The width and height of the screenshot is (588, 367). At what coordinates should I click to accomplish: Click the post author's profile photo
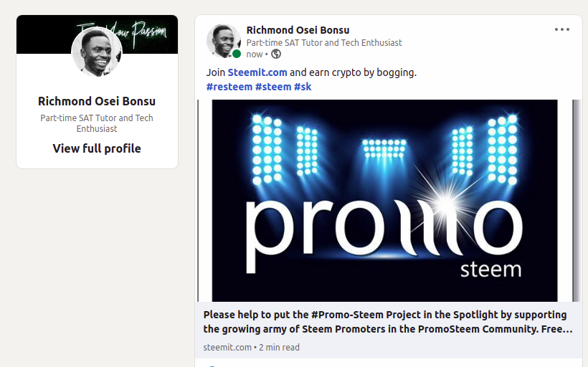click(223, 40)
